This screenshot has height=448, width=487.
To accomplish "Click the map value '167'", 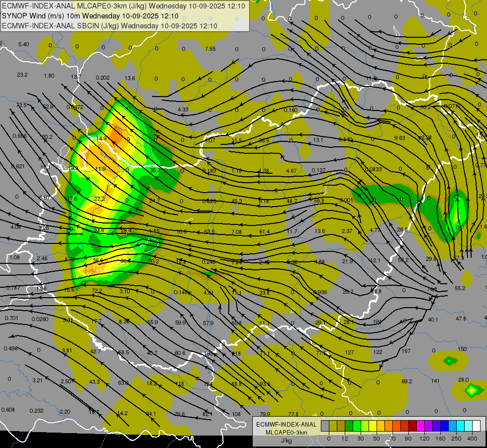I will point(406,351).
